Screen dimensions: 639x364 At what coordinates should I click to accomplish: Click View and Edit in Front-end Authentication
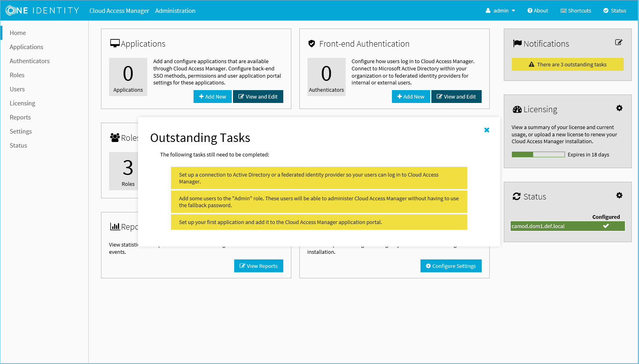coord(456,97)
